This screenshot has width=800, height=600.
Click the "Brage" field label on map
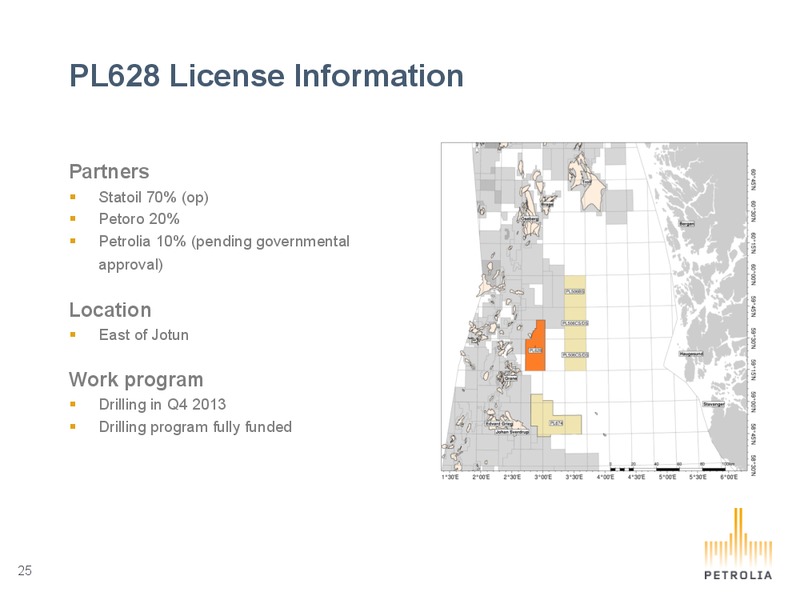click(x=546, y=204)
